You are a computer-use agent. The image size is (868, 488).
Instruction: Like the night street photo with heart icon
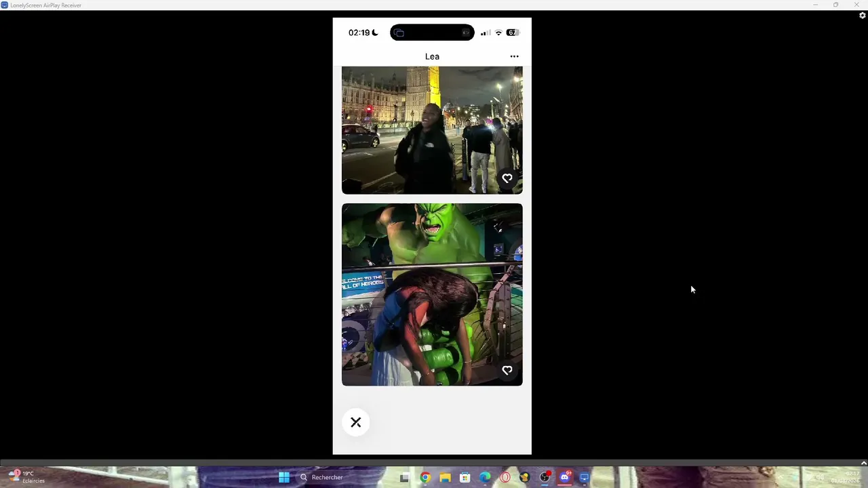coord(507,178)
